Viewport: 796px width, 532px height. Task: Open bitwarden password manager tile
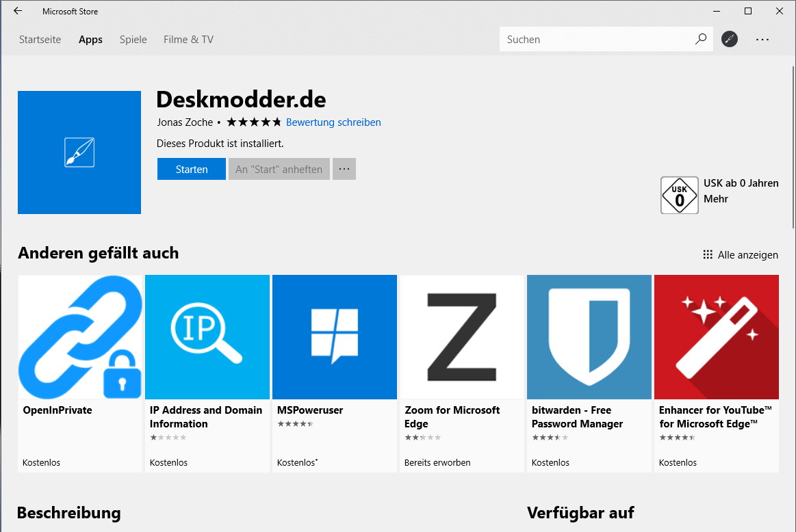tap(589, 374)
